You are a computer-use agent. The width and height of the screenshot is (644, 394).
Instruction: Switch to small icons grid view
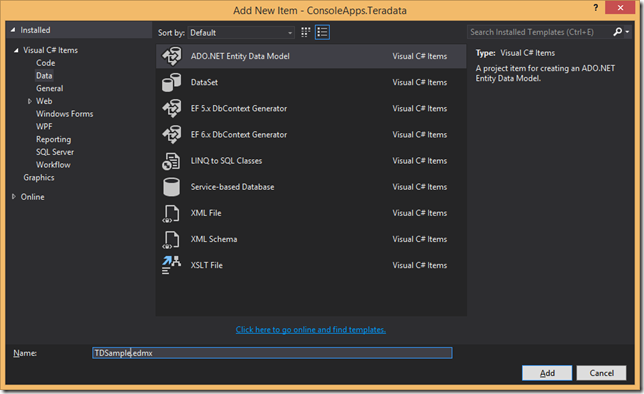point(306,32)
